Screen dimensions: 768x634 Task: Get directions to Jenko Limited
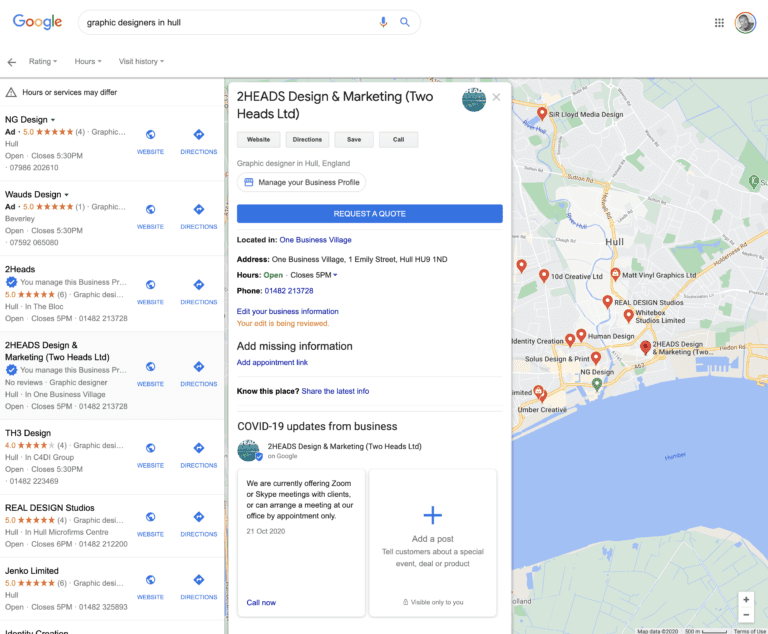point(198,580)
